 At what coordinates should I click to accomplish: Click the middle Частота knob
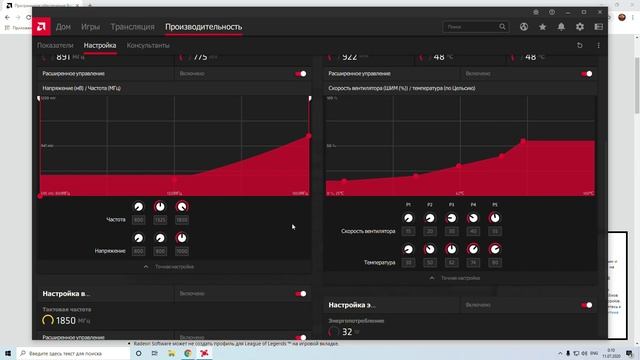(x=160, y=207)
